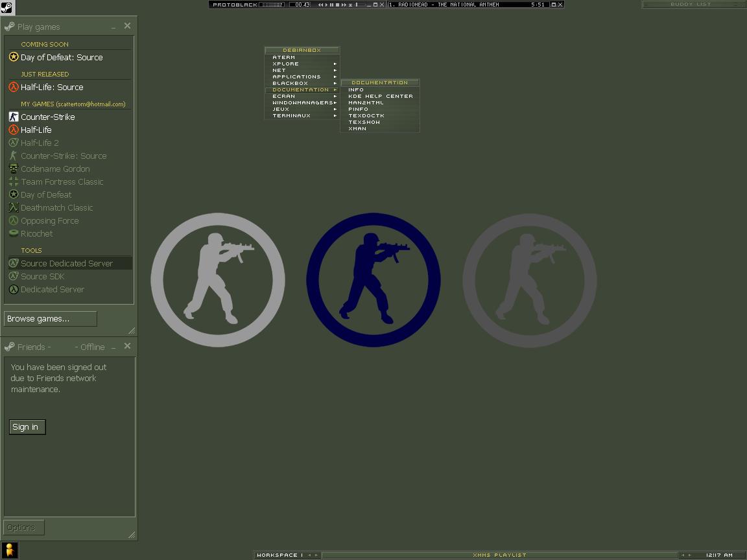Switch to next workspace arrow
Viewport: 747px width, 560px height.
tap(316, 555)
